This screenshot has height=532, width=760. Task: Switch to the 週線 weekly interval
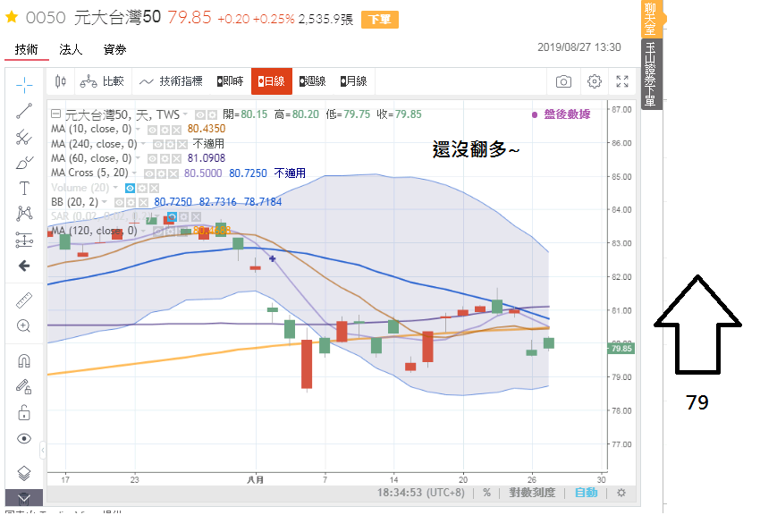(x=313, y=81)
